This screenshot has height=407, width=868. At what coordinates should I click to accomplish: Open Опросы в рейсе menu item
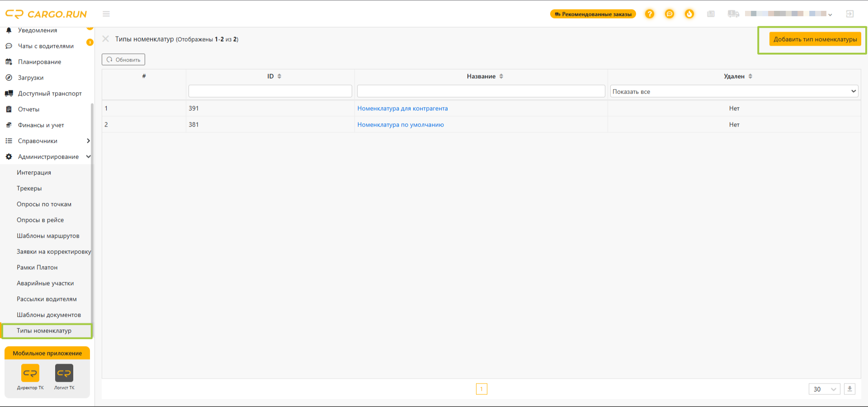pyautogui.click(x=40, y=220)
